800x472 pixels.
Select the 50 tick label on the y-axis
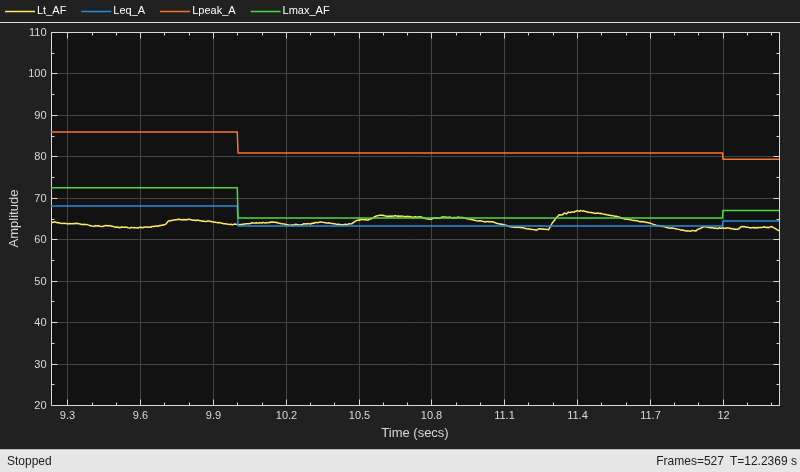[x=40, y=281]
